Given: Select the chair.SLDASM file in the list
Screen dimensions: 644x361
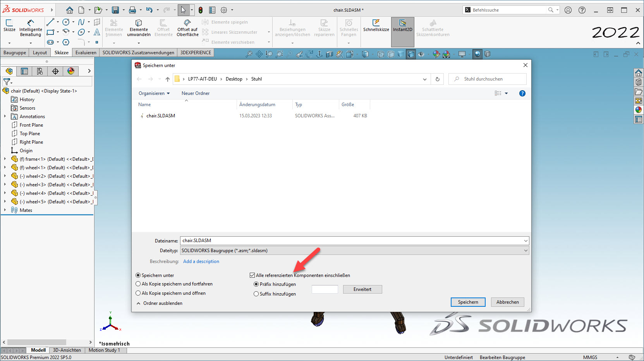Looking at the screenshot, I should 161,116.
